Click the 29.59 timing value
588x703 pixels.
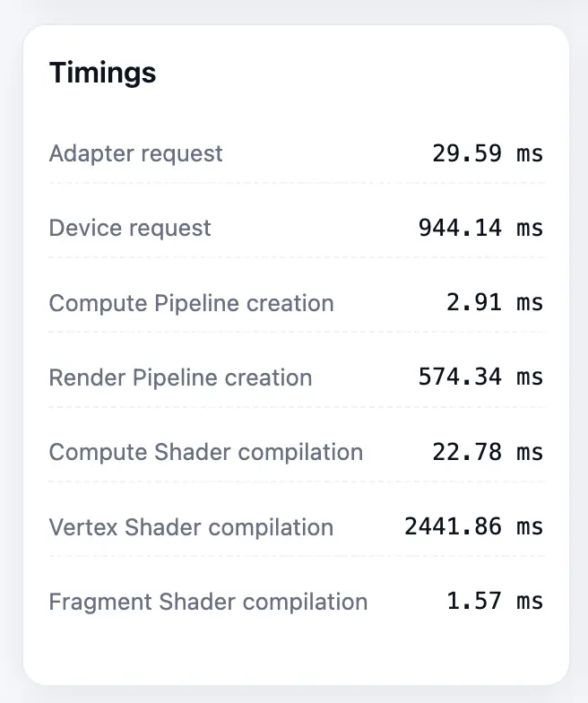coord(467,153)
